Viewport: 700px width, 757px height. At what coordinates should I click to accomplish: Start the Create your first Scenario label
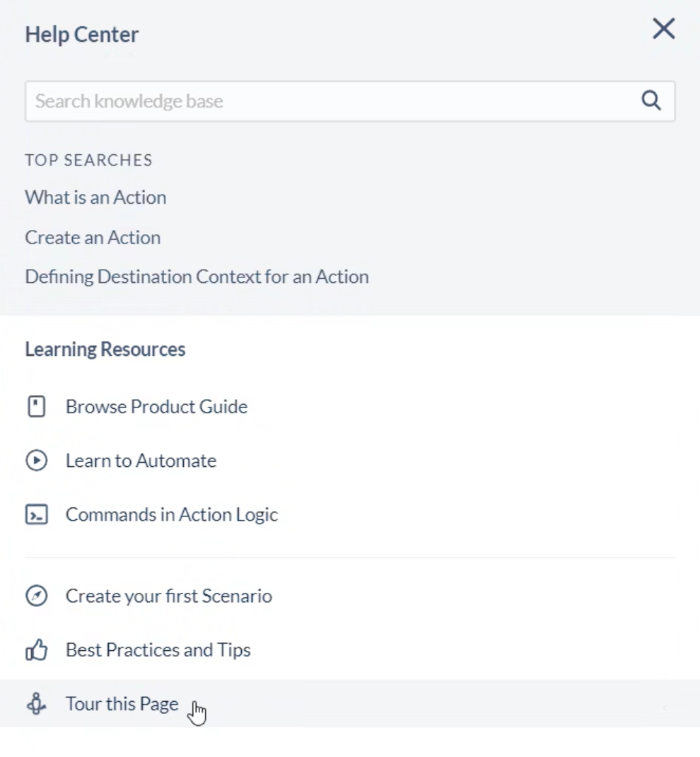click(168, 596)
